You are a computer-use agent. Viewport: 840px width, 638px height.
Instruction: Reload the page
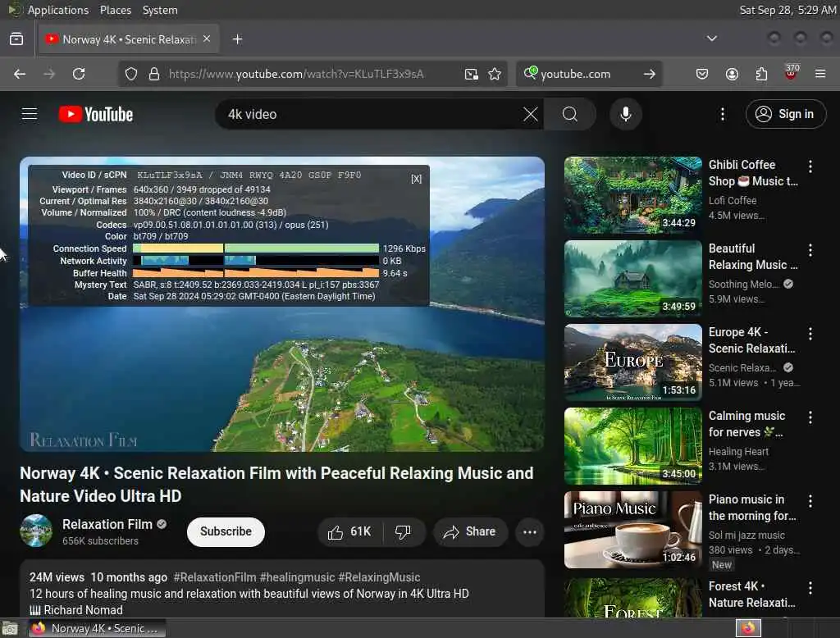pyautogui.click(x=79, y=74)
